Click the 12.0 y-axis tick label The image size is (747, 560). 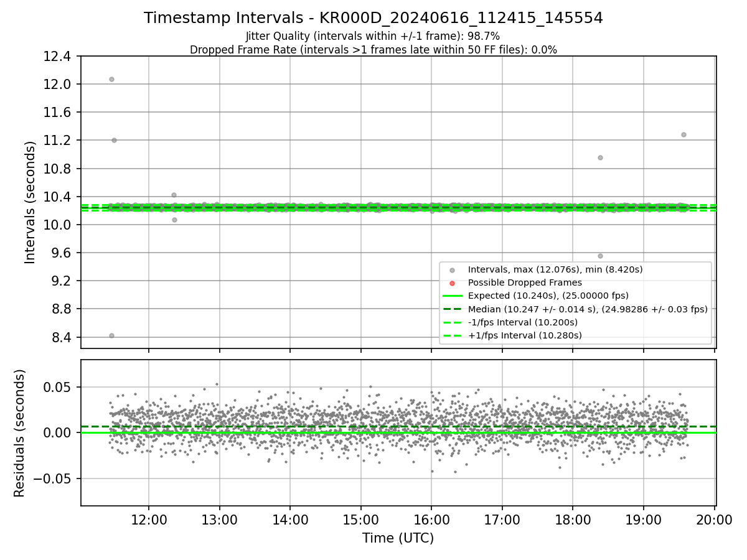point(59,85)
